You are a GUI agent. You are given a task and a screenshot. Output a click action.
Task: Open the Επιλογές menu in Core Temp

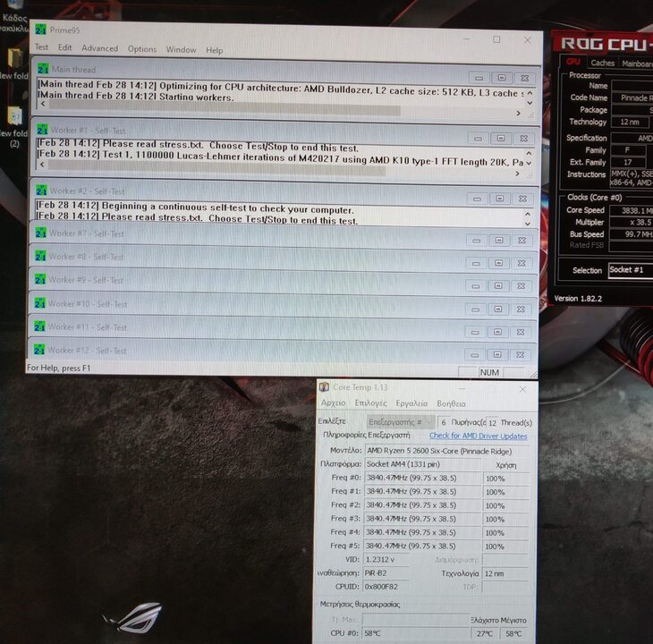[x=370, y=403]
